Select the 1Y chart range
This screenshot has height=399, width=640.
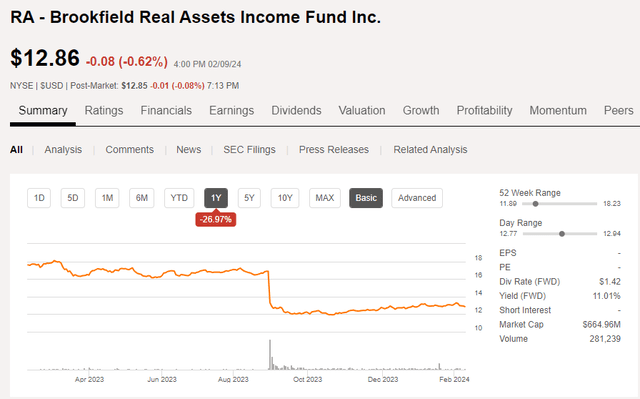click(x=216, y=198)
